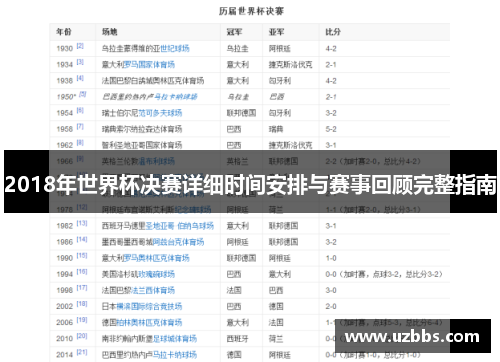Open reference [7] beside year 1958
500x362 pixels.
click(80, 126)
